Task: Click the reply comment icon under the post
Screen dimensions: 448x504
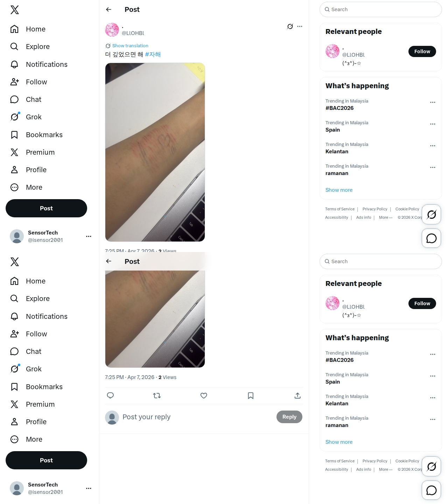Action: (110, 395)
